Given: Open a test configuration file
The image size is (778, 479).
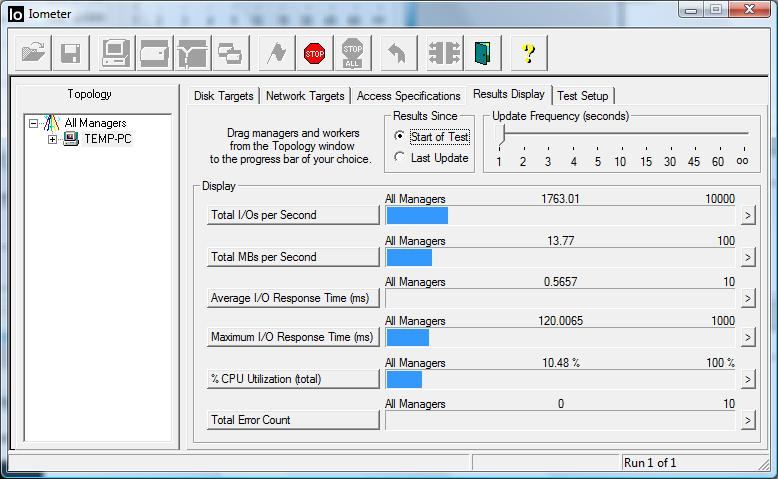Looking at the screenshot, I should tap(33, 53).
